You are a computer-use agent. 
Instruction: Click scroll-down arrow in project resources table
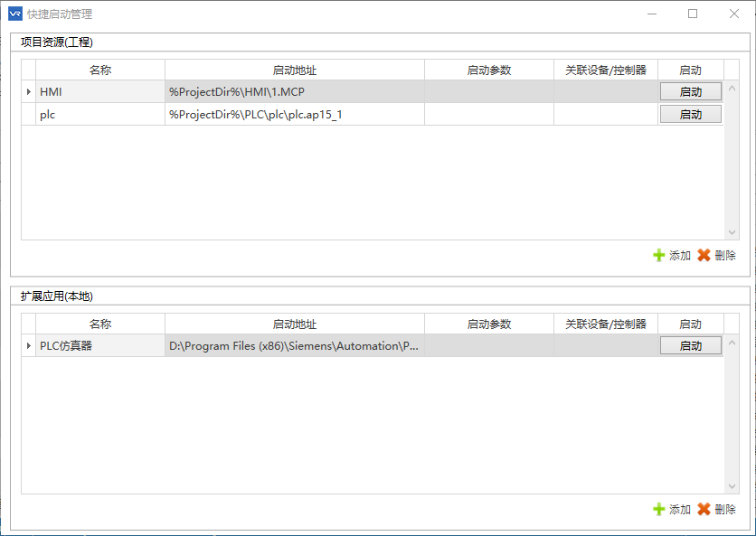732,232
